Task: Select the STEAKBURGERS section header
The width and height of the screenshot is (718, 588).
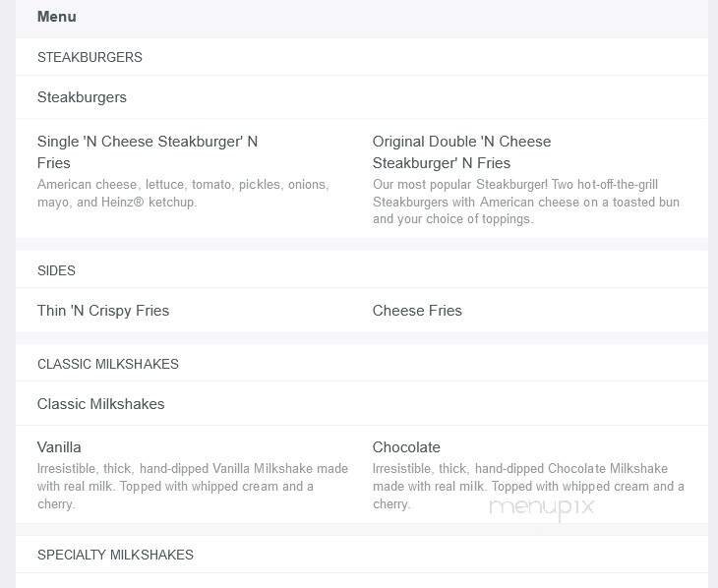Action: (x=90, y=57)
